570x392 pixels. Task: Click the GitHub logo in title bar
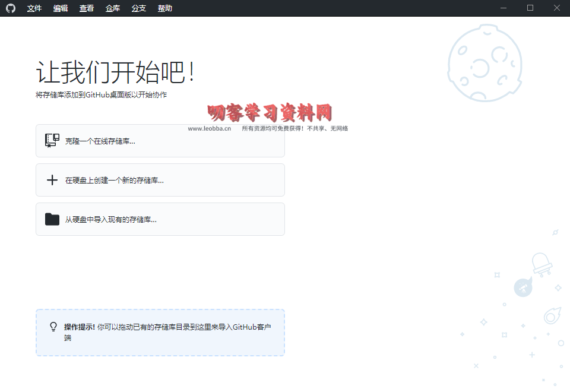[x=11, y=8]
